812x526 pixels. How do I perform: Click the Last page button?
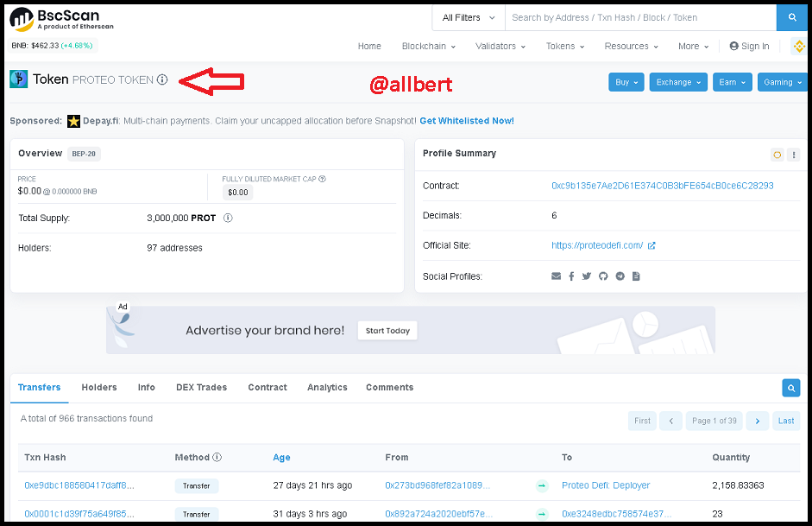click(x=785, y=421)
